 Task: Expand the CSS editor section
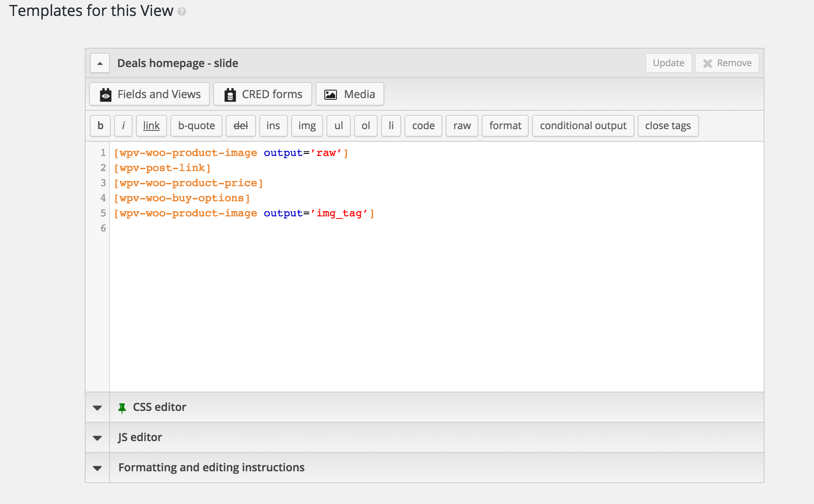(x=97, y=408)
